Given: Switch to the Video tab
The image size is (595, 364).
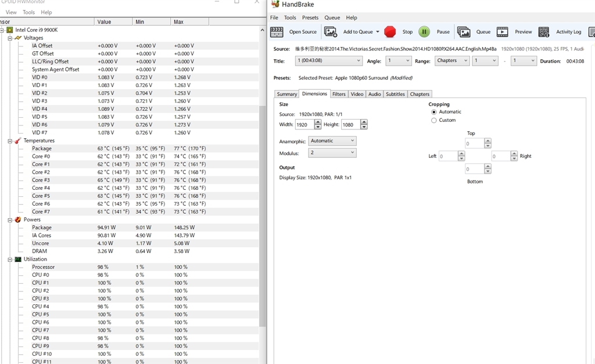Looking at the screenshot, I should (357, 94).
